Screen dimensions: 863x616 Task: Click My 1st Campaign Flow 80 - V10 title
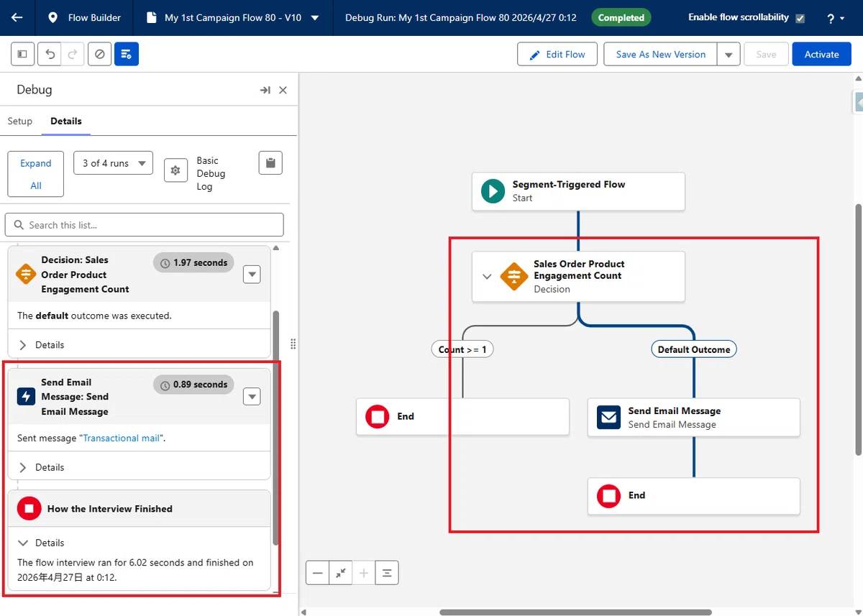(x=233, y=17)
